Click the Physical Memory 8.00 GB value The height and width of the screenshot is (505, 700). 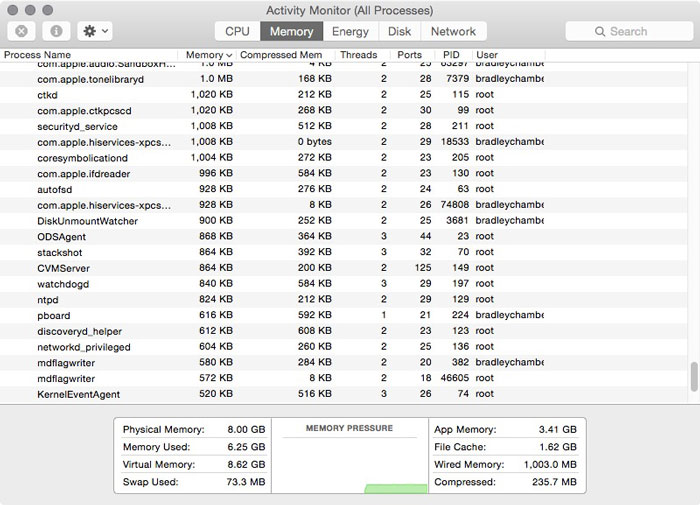click(x=246, y=430)
